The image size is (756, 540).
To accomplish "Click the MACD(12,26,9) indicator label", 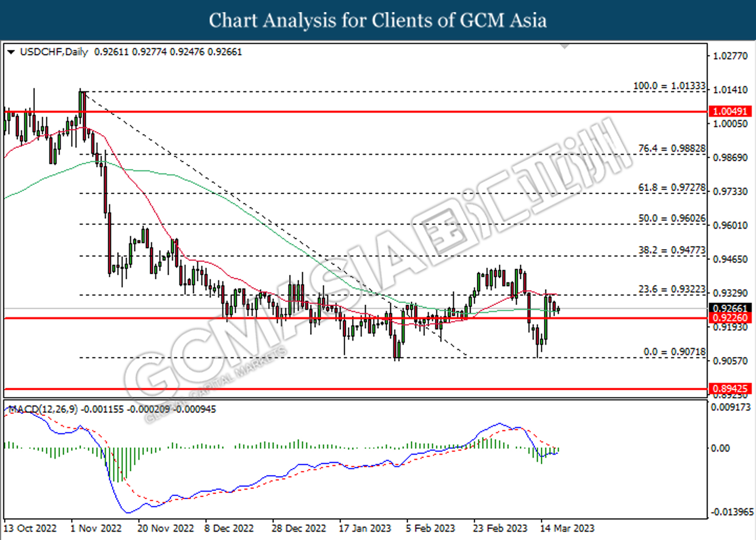I will tap(43, 409).
